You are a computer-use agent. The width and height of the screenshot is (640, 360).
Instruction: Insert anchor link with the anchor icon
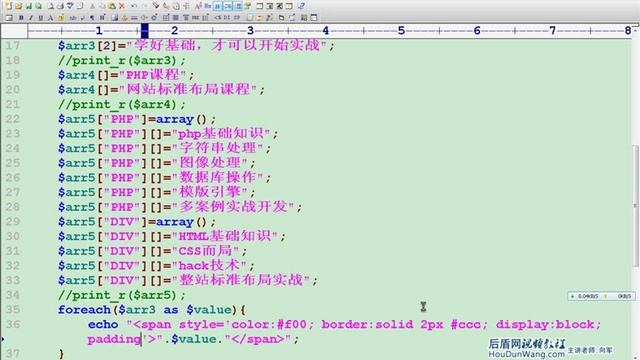[124, 18]
